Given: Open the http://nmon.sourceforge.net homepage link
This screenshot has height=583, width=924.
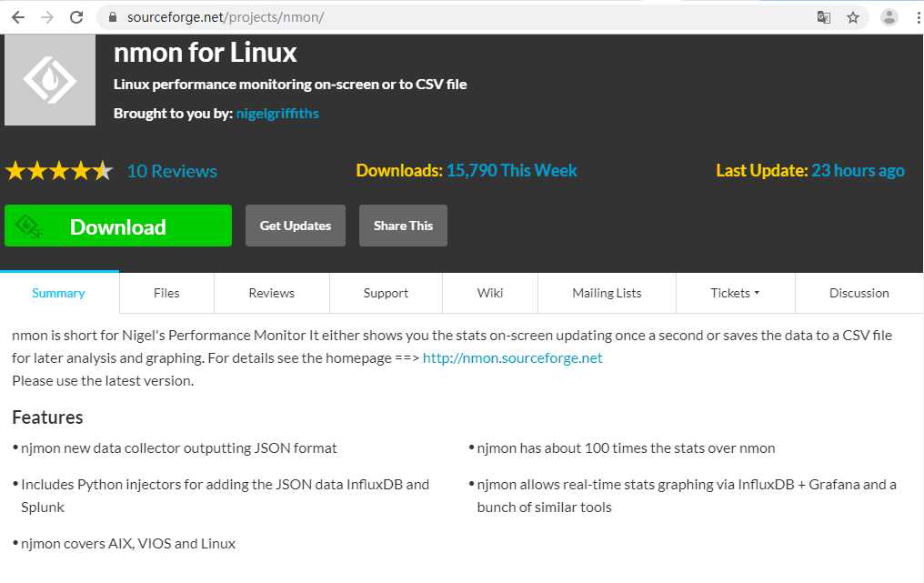Looking at the screenshot, I should coord(513,357).
